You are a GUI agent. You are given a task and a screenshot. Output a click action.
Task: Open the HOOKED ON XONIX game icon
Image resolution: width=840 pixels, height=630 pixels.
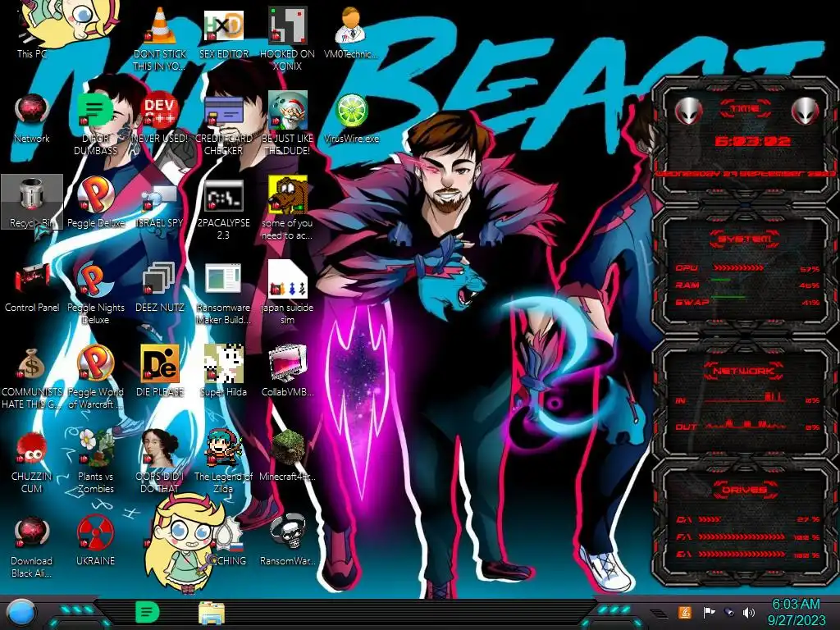click(x=287, y=25)
